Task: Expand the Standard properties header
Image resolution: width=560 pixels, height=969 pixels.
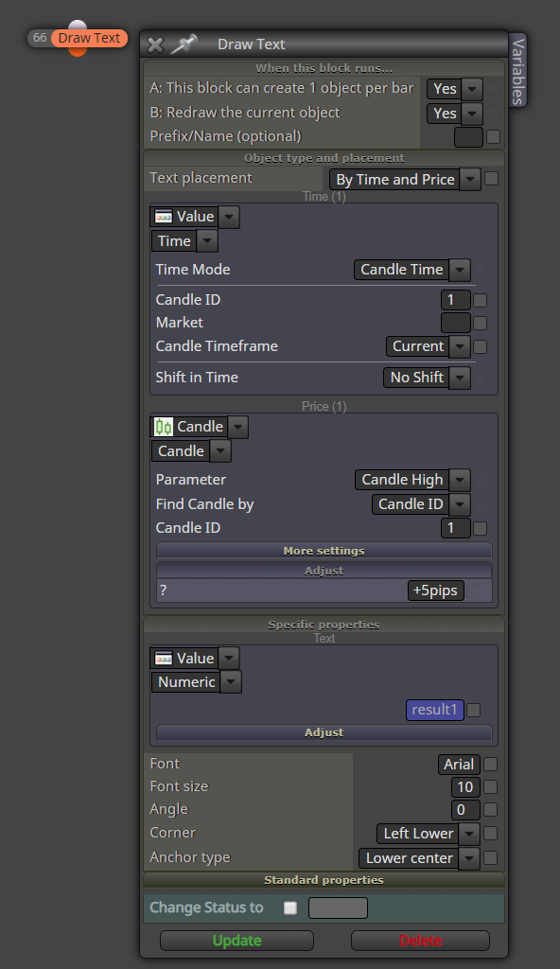Action: point(324,880)
